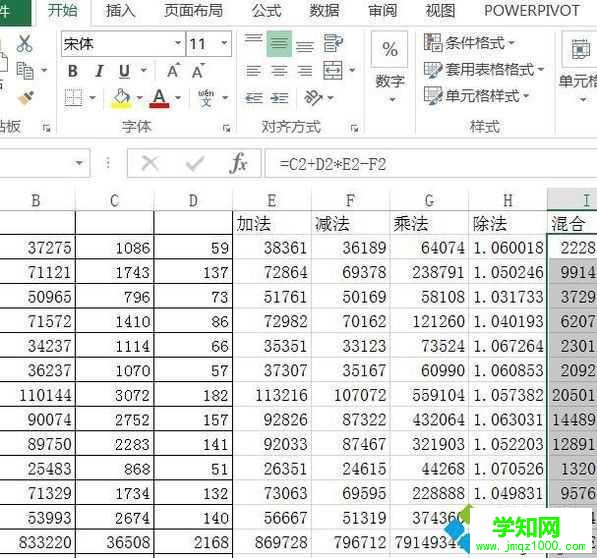Click Merge and Center icon

click(x=333, y=70)
